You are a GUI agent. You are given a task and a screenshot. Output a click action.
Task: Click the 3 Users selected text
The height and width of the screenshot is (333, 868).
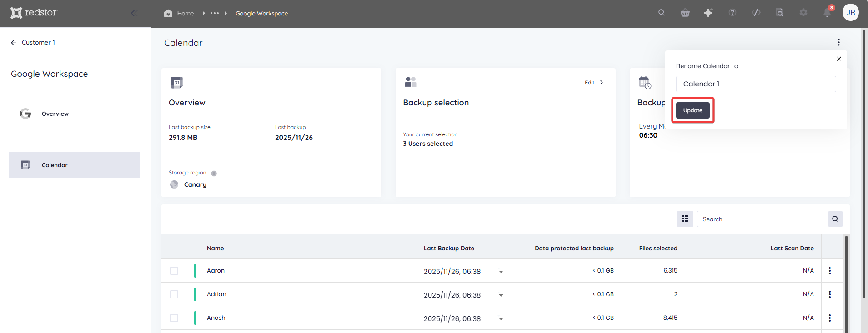428,144
